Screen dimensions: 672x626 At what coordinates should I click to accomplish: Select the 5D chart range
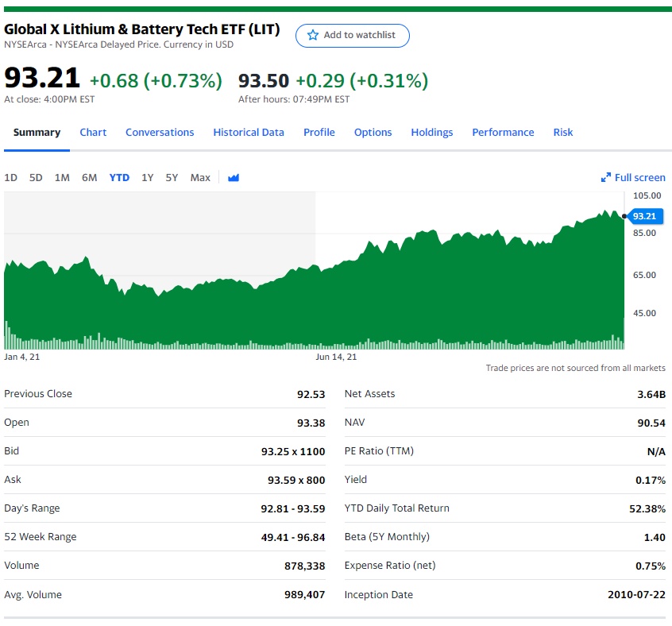(36, 177)
